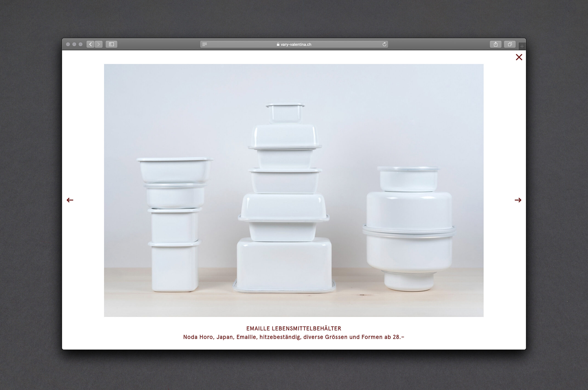Go forward in browser history
Image resolution: width=588 pixels, height=390 pixels.
coord(99,44)
